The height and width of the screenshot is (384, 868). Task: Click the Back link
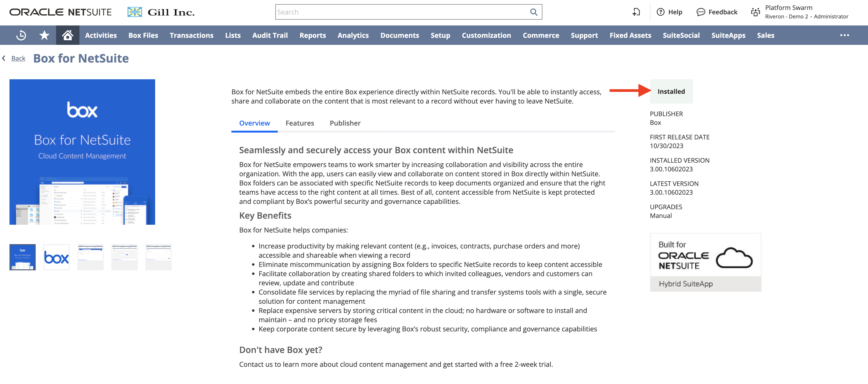[x=18, y=59]
